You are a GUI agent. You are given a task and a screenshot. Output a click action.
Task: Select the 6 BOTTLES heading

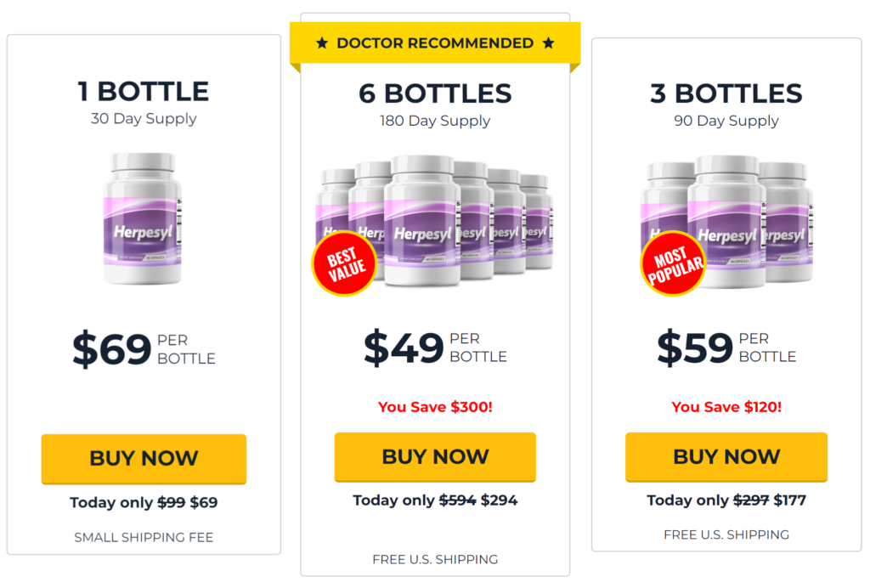coord(435,93)
